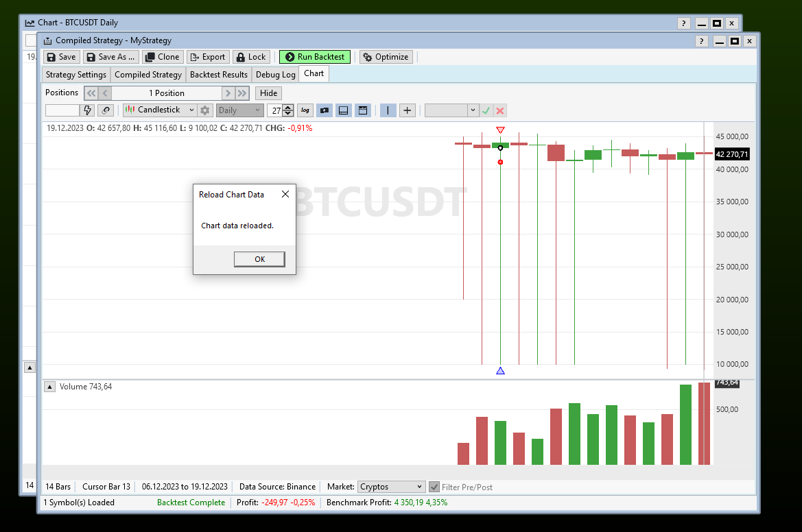Toggle the vertical cursor line button

[x=388, y=110]
